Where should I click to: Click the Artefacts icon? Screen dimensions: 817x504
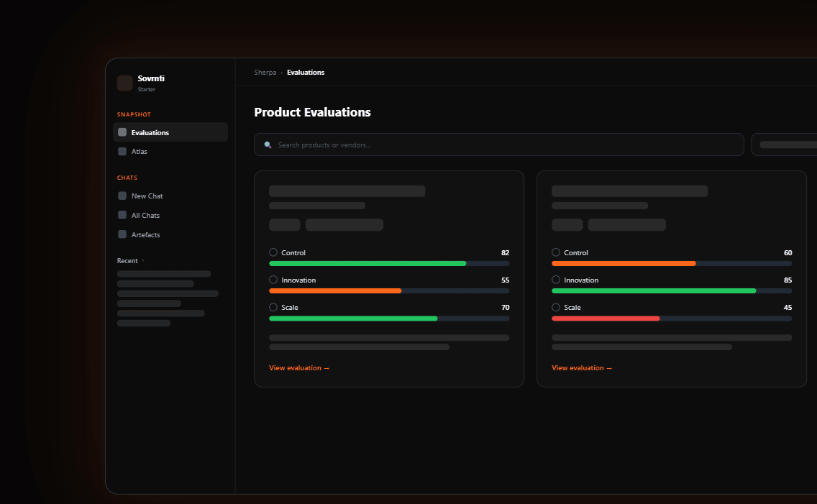122,234
